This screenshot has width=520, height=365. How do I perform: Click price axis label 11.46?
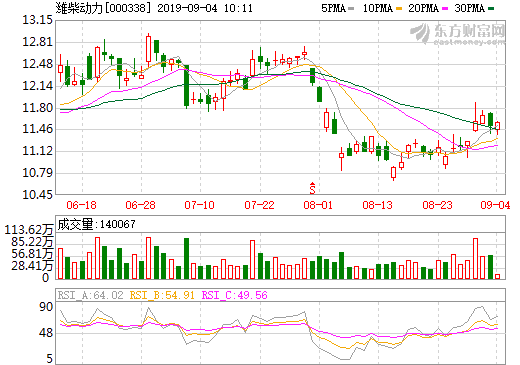[37, 129]
